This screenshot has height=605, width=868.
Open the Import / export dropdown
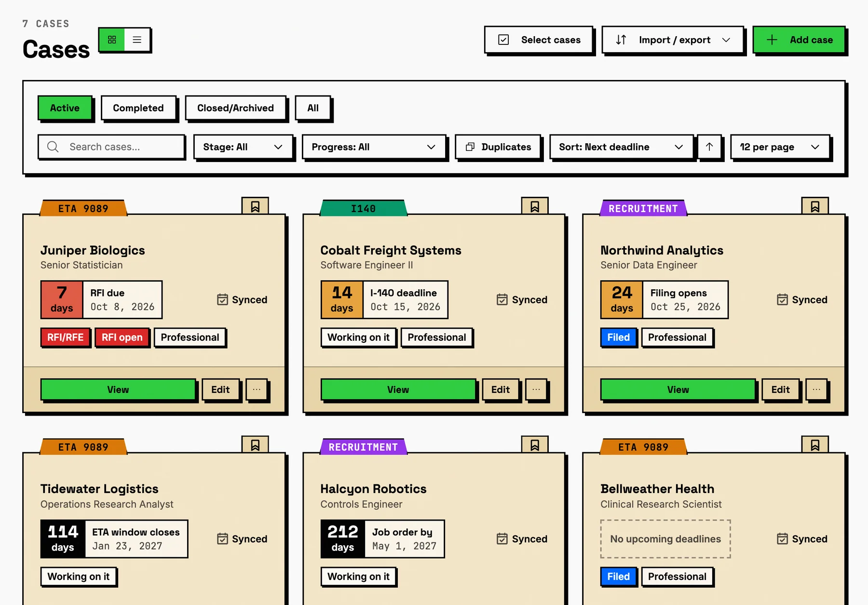pos(672,40)
